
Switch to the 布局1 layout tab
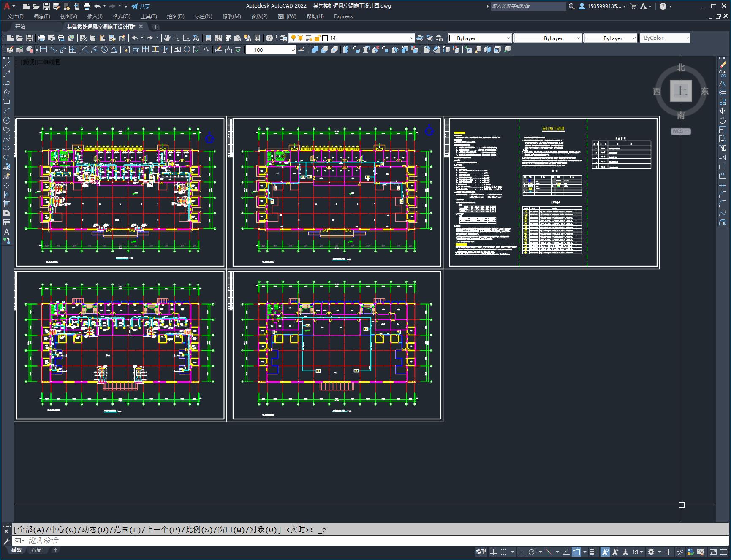click(38, 550)
